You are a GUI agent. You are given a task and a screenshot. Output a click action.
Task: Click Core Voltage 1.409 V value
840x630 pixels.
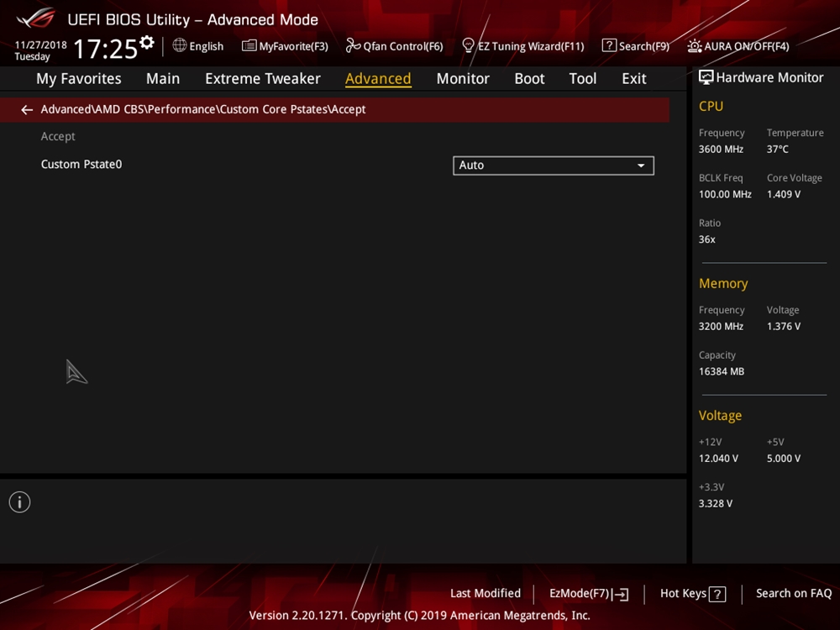[x=783, y=195]
